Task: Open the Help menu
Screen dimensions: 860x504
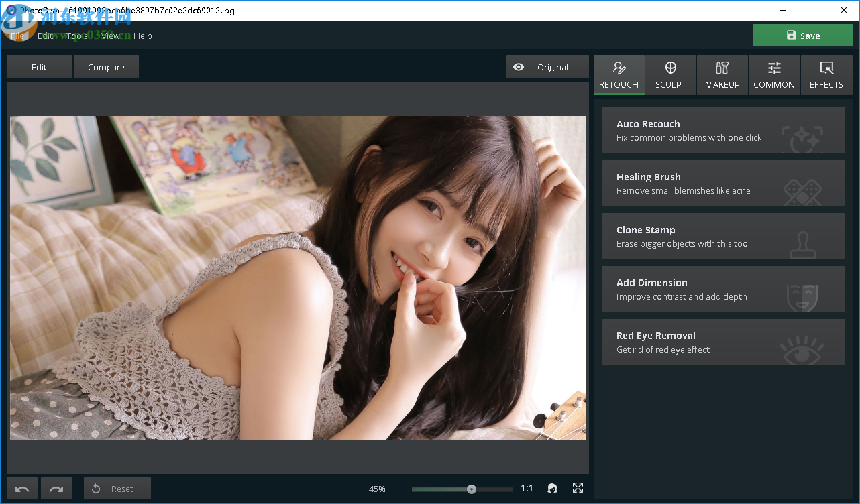Action: tap(143, 36)
